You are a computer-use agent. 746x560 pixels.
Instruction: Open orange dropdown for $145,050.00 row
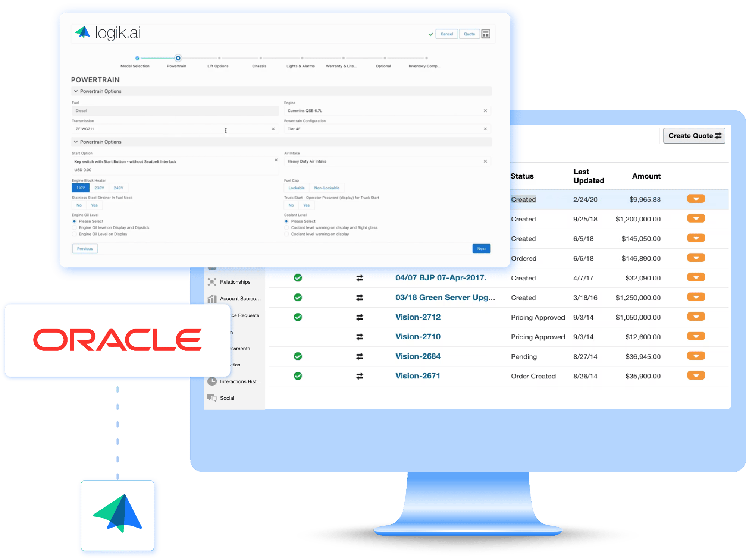[696, 238]
